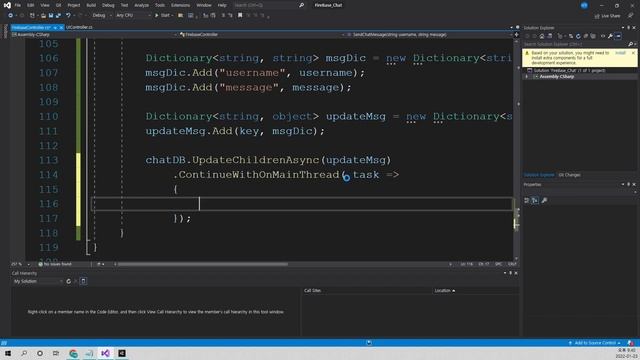Open the My Solution scope dropdown
Viewport: 640px width, 360px height.
coord(38,281)
